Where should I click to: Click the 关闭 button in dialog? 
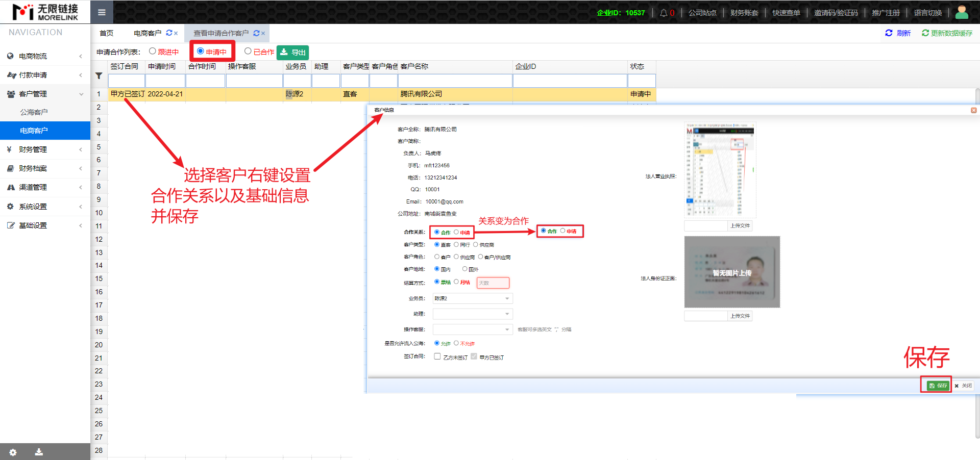[963, 386]
